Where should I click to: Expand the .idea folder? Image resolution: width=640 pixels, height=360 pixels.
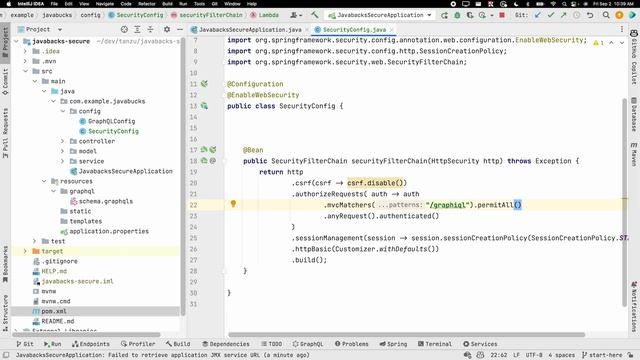[x=25, y=51]
